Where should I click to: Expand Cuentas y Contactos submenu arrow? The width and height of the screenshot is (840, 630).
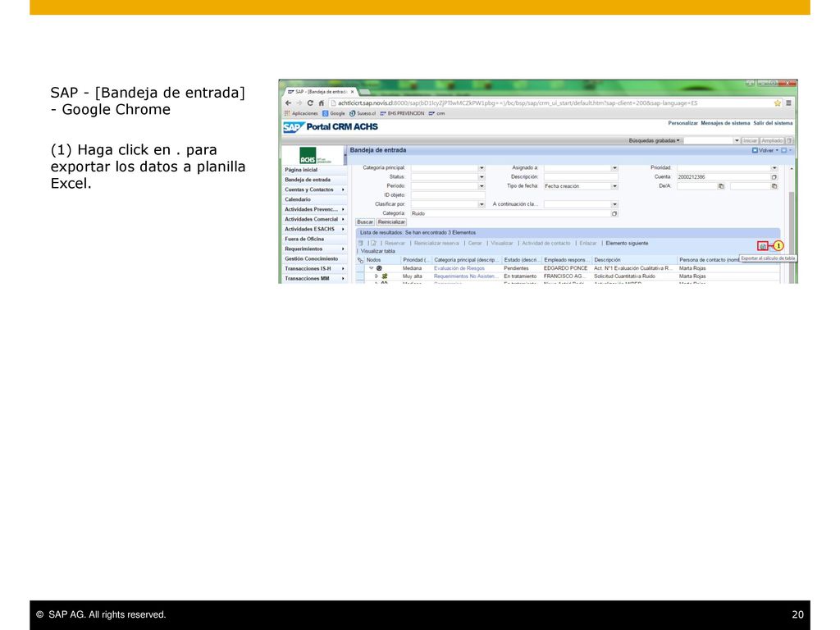point(343,189)
